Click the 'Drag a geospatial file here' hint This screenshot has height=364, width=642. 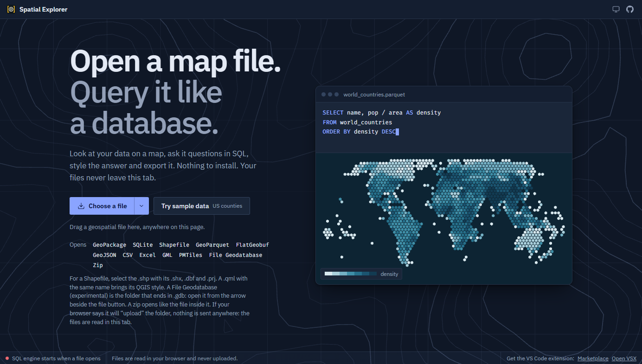tap(137, 227)
